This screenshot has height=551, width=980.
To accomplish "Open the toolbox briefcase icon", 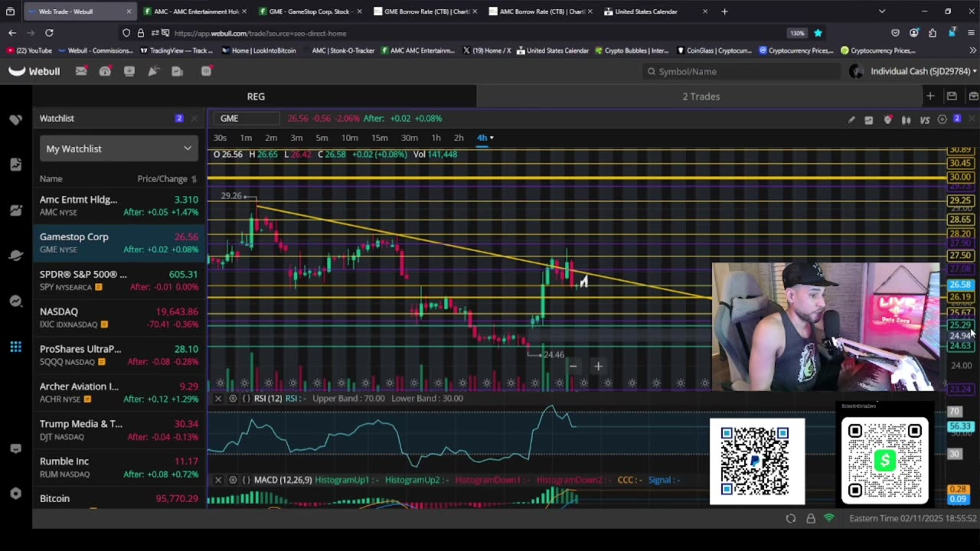I will [x=973, y=96].
